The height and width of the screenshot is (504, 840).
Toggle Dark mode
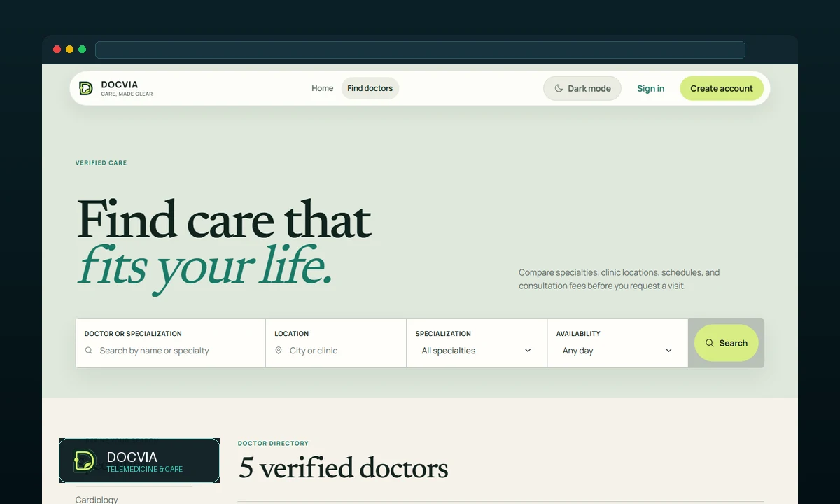pyautogui.click(x=582, y=88)
